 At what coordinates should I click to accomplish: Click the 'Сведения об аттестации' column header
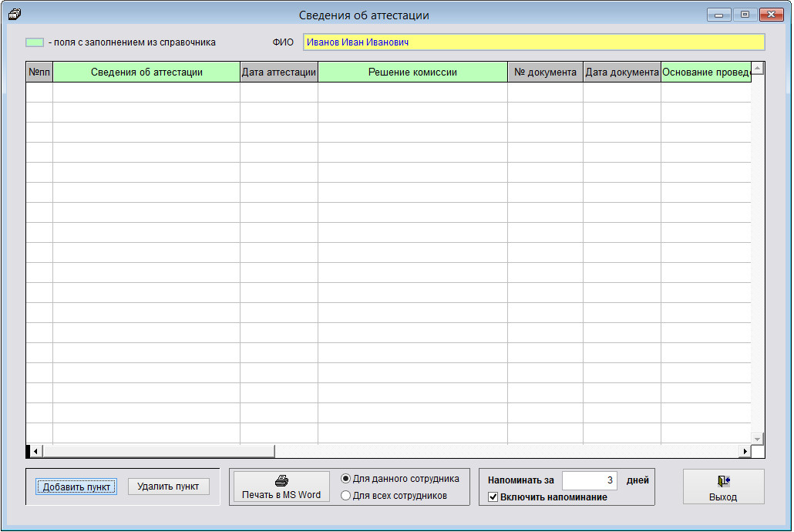(x=146, y=72)
